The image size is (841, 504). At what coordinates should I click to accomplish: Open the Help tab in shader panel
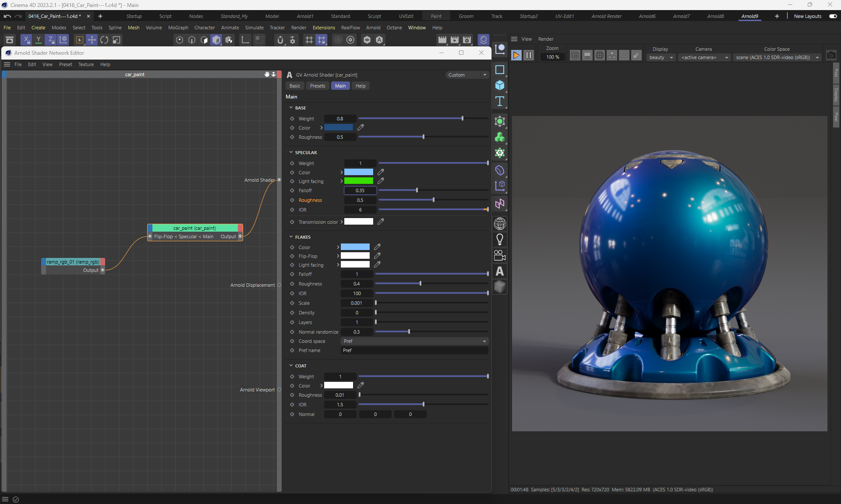pyautogui.click(x=360, y=86)
